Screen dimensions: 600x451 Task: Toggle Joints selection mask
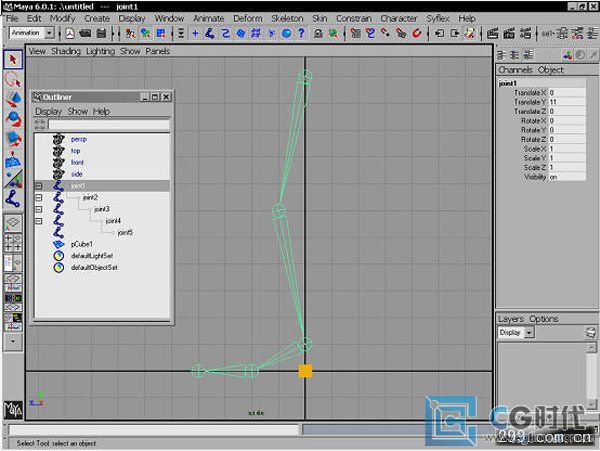210,34
